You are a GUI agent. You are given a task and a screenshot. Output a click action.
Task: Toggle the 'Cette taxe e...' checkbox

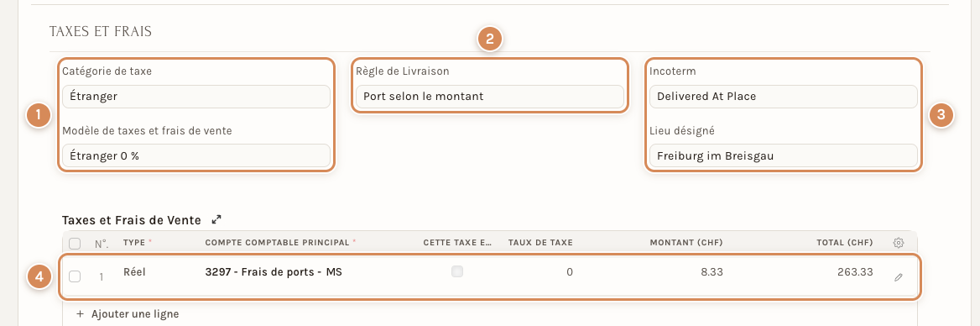pyautogui.click(x=457, y=271)
